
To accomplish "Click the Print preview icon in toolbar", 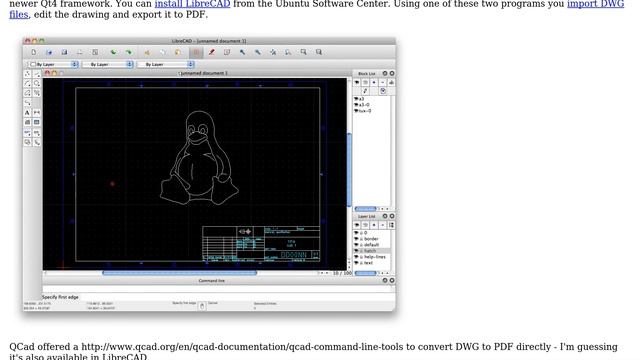I will (95, 52).
